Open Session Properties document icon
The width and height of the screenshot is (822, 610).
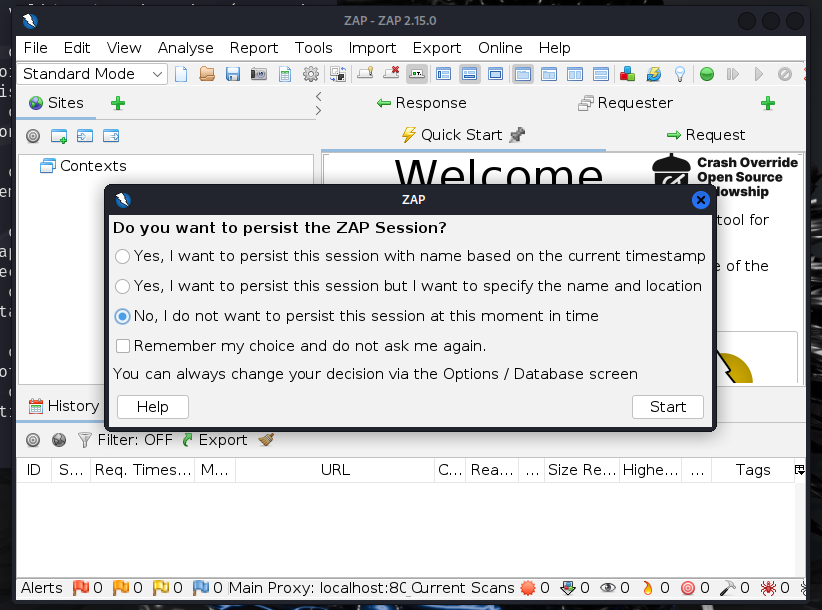[x=285, y=74]
